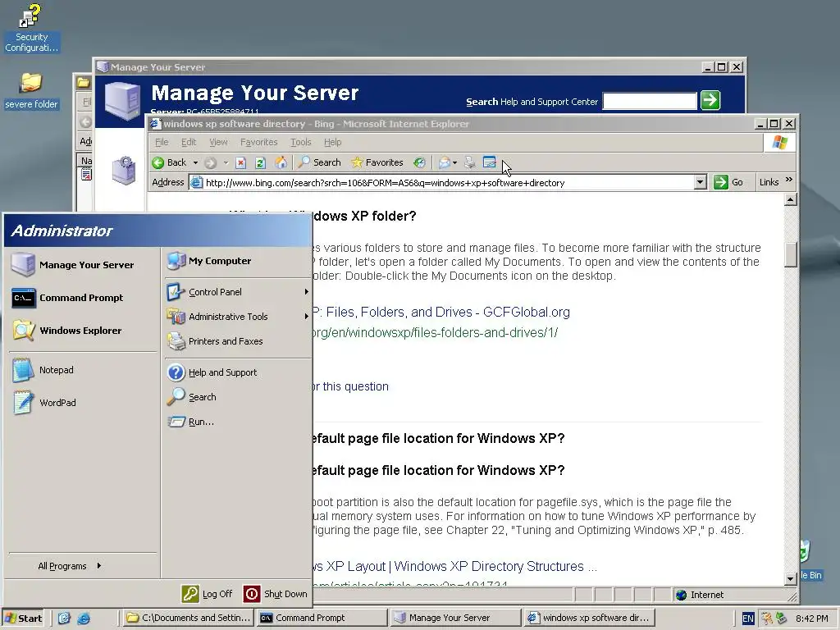The image size is (840, 630).
Task: Open the Favorites pane in IE toolbar
Action: 377,162
